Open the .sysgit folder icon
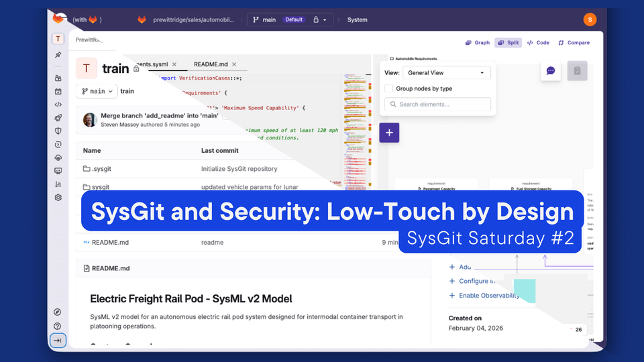The width and height of the screenshot is (644, 362). (x=87, y=169)
